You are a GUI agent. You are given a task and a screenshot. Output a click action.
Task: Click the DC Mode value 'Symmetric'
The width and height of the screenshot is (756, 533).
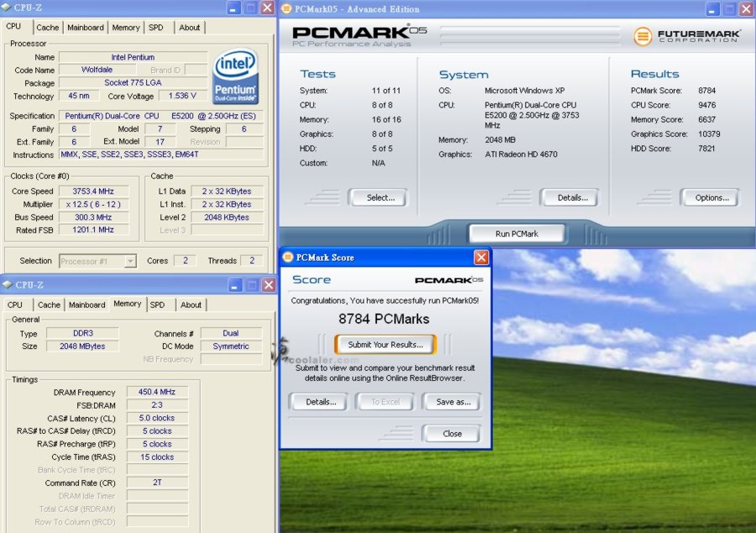pos(231,346)
